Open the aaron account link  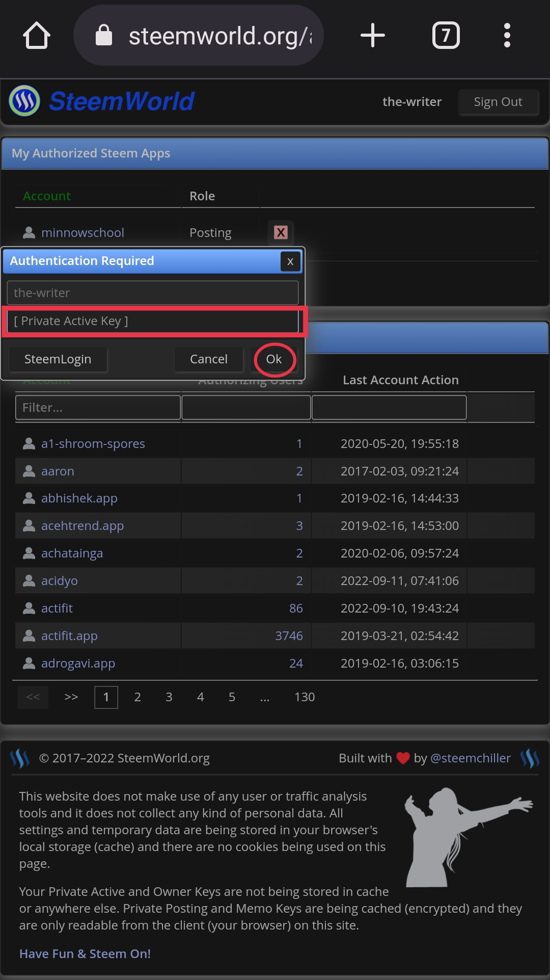click(x=58, y=471)
